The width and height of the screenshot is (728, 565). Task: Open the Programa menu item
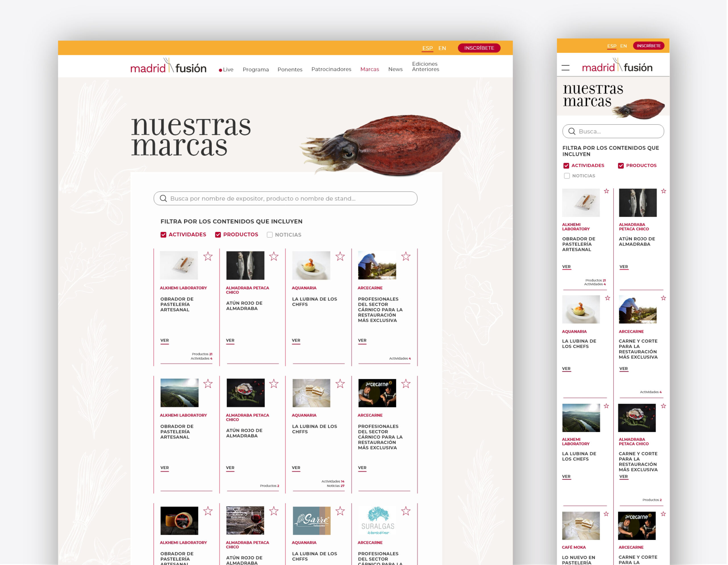pos(255,69)
